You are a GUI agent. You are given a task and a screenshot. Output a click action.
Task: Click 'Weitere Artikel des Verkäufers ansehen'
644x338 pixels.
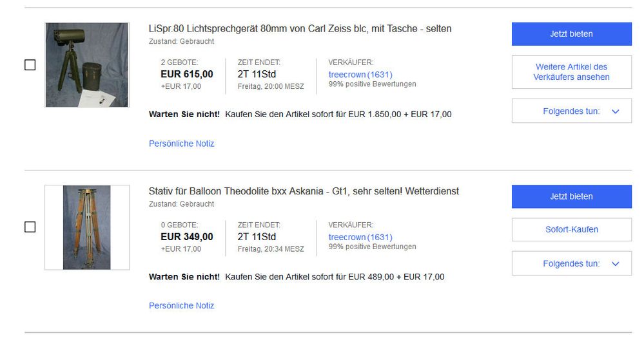571,72
